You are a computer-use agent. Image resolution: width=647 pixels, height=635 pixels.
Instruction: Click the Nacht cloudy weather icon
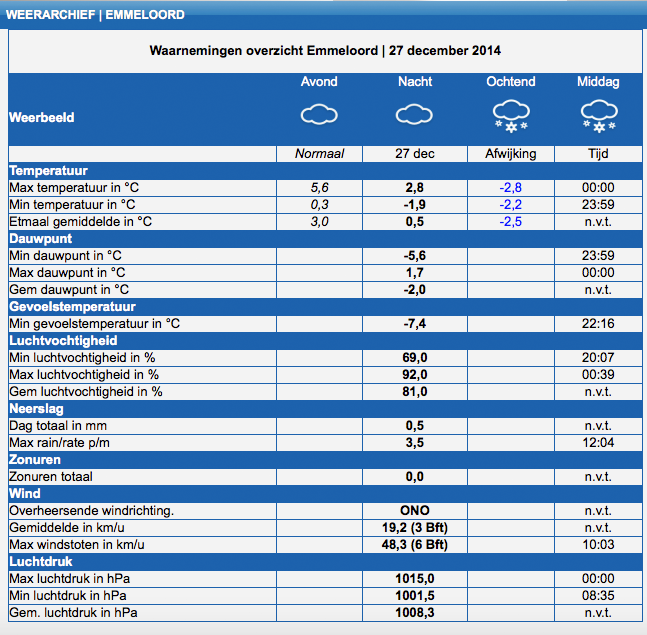(414, 115)
